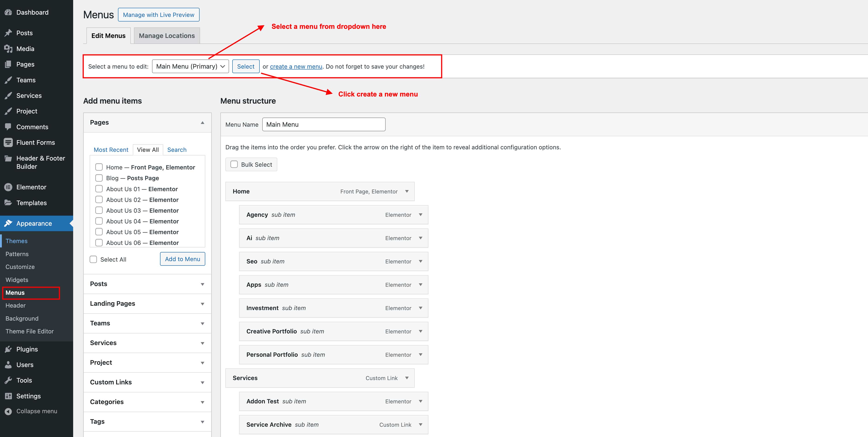This screenshot has height=437, width=868.
Task: Click the Add to Menu button
Action: [182, 259]
